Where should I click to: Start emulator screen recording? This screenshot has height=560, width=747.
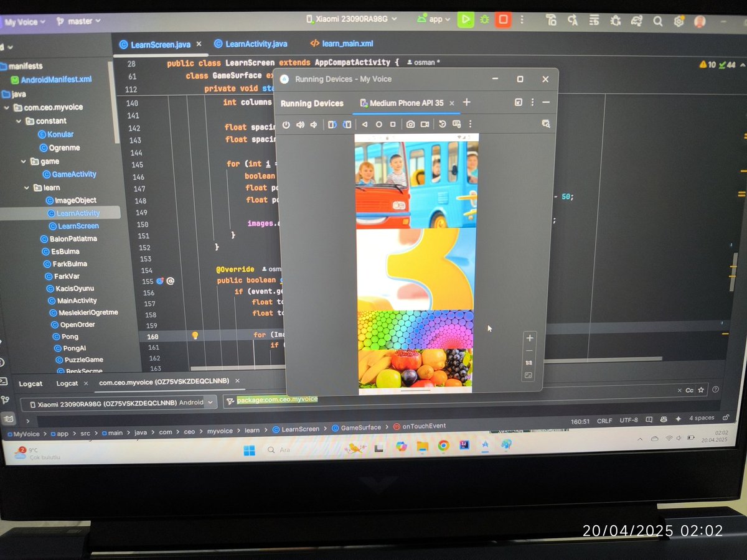click(425, 124)
